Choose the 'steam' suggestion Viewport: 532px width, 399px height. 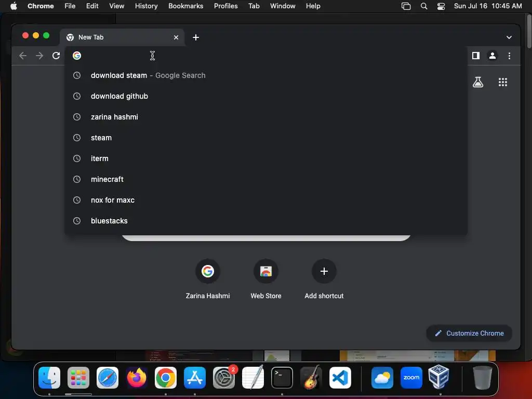pyautogui.click(x=266, y=137)
